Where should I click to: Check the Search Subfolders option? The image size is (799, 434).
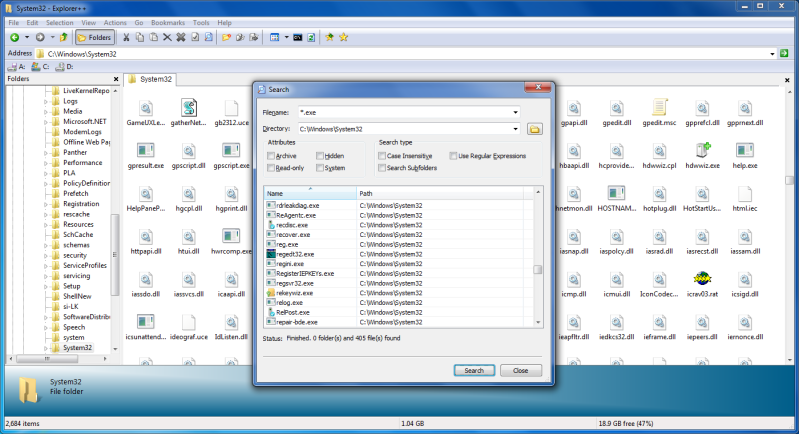[x=383, y=168]
